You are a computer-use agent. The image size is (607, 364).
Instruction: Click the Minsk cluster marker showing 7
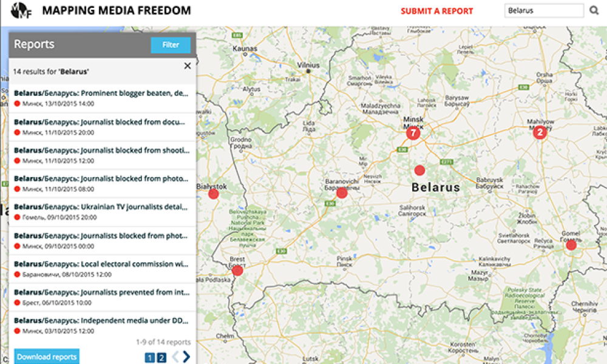point(413,133)
